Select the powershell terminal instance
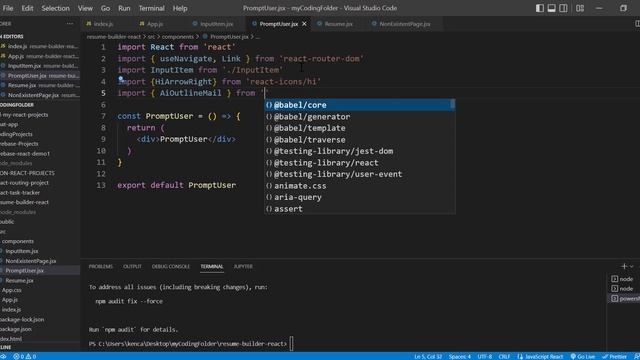Screen dimensions: 640x360 pyautogui.click(x=623, y=299)
